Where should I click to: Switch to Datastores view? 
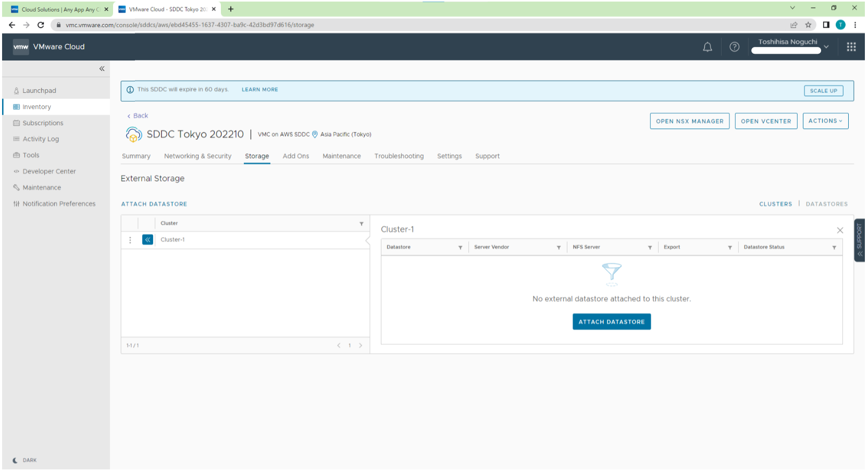tap(827, 204)
